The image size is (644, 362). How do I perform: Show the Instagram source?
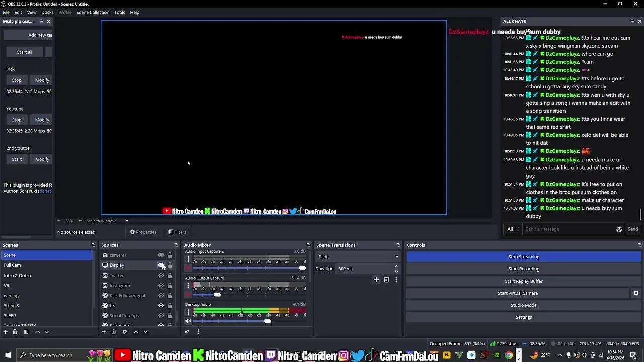click(161, 286)
